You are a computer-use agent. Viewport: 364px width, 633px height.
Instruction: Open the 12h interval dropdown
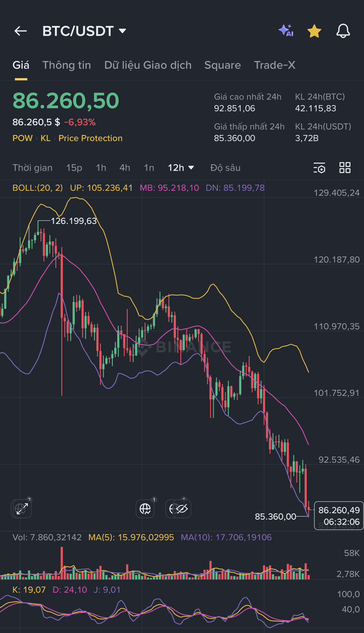click(181, 168)
